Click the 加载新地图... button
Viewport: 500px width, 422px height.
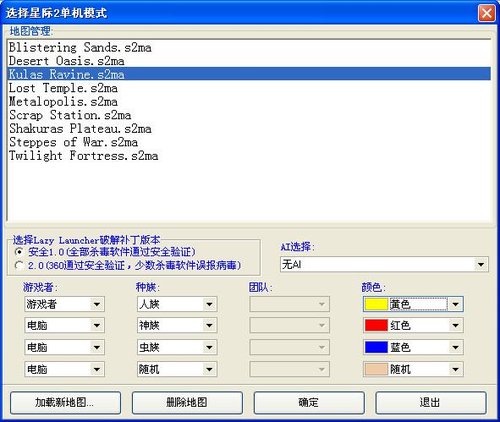pos(65,403)
